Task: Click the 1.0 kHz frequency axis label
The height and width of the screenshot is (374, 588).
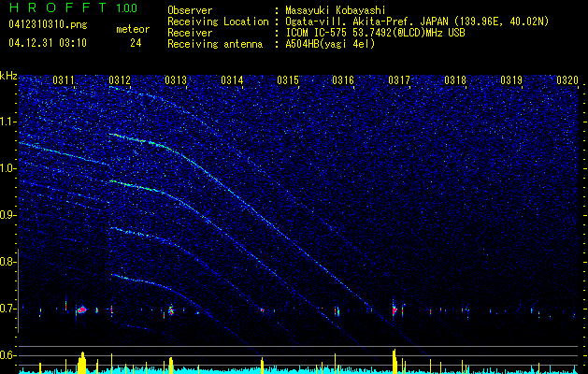Action: (x=7, y=168)
